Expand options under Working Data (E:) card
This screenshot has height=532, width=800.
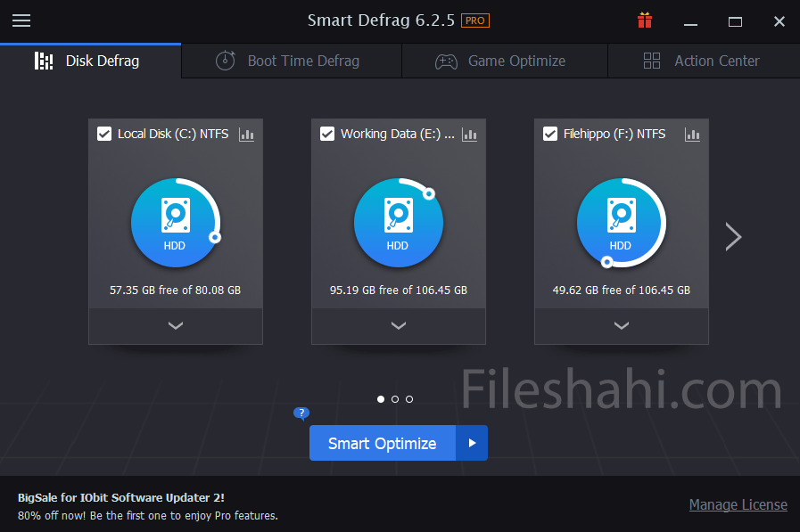click(x=399, y=326)
